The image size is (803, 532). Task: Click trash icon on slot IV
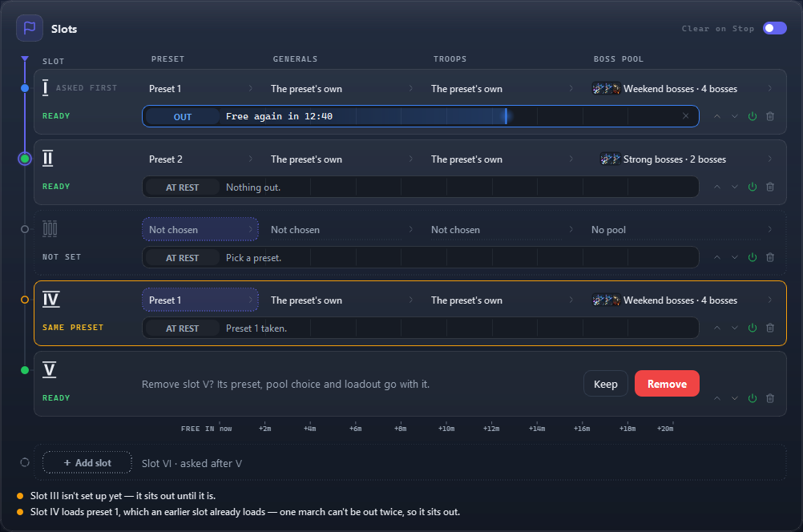point(769,328)
